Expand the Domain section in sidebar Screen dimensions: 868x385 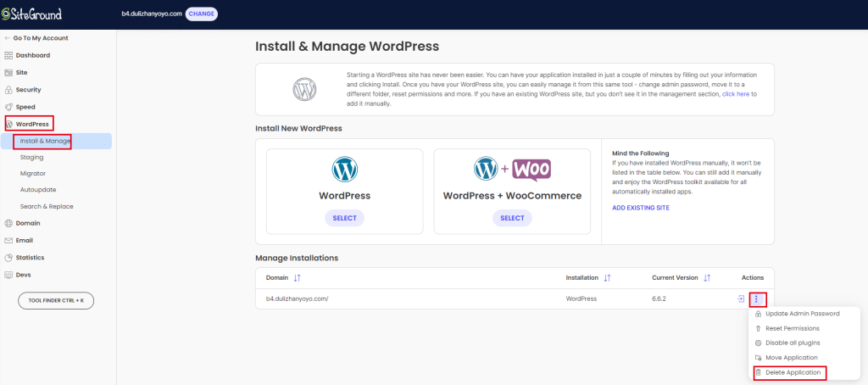(28, 223)
